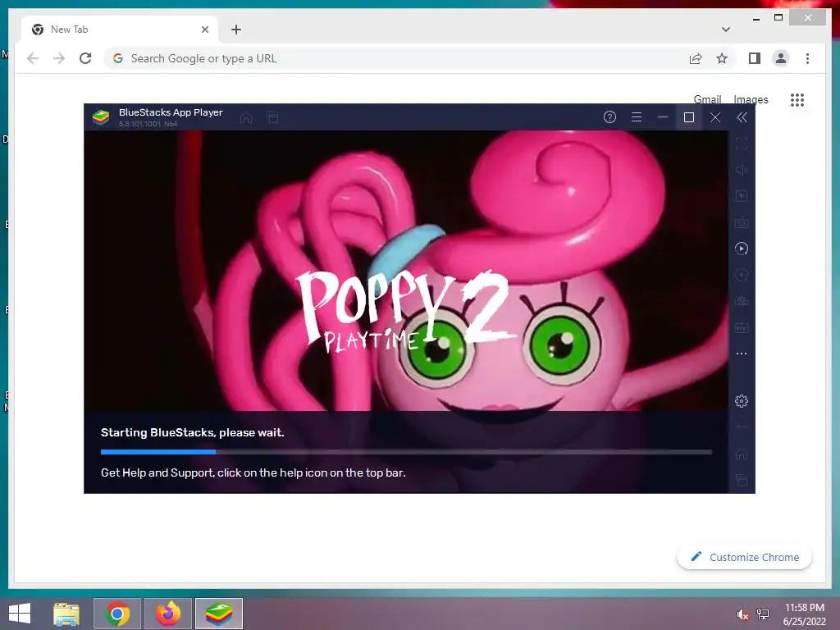Image resolution: width=840 pixels, height=630 pixels.
Task: Click the muted volume tray icon
Action: (x=742, y=614)
